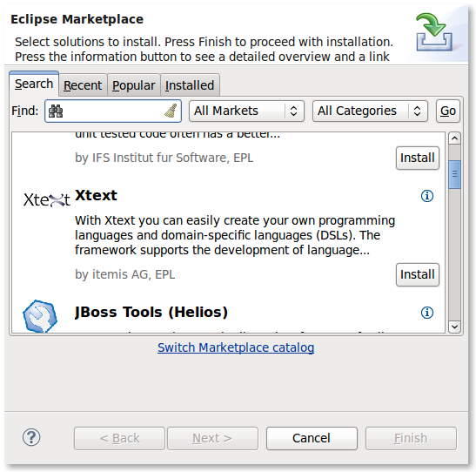Viewport: 476px width, 472px height.
Task: Open the help question mark icon
Action: (x=31, y=437)
